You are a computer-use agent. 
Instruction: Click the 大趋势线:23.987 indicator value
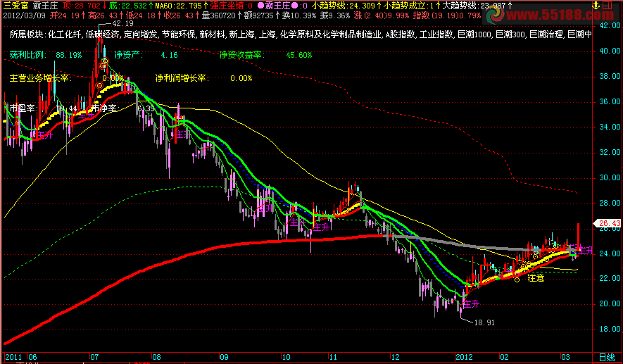pos(474,6)
